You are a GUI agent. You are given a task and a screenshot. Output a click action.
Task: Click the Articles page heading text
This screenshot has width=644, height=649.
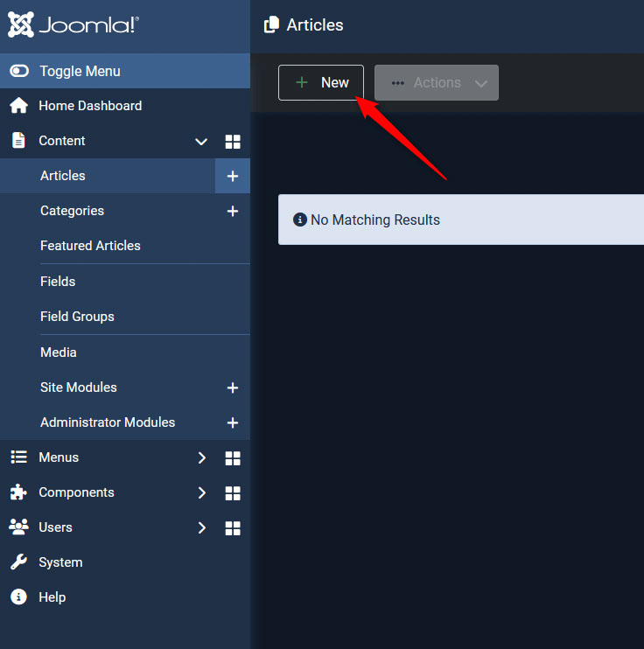[x=315, y=24]
